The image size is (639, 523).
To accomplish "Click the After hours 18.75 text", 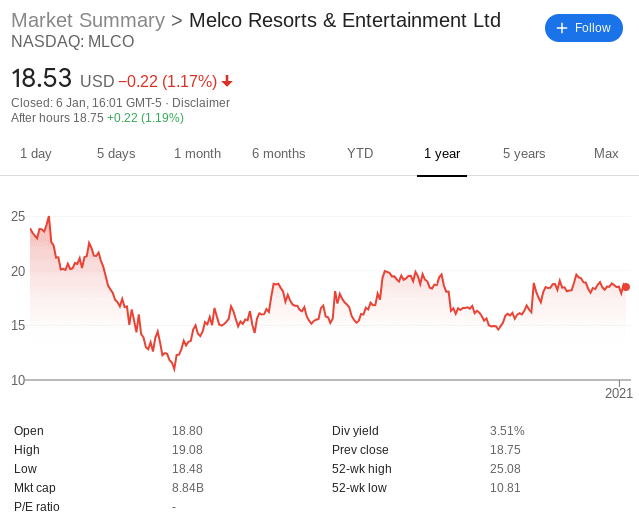I will [x=57, y=118].
